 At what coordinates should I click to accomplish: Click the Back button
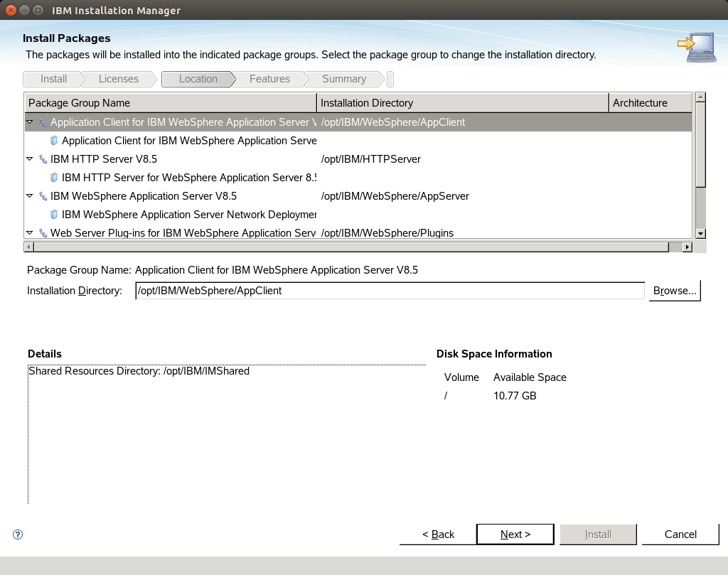tap(438, 534)
